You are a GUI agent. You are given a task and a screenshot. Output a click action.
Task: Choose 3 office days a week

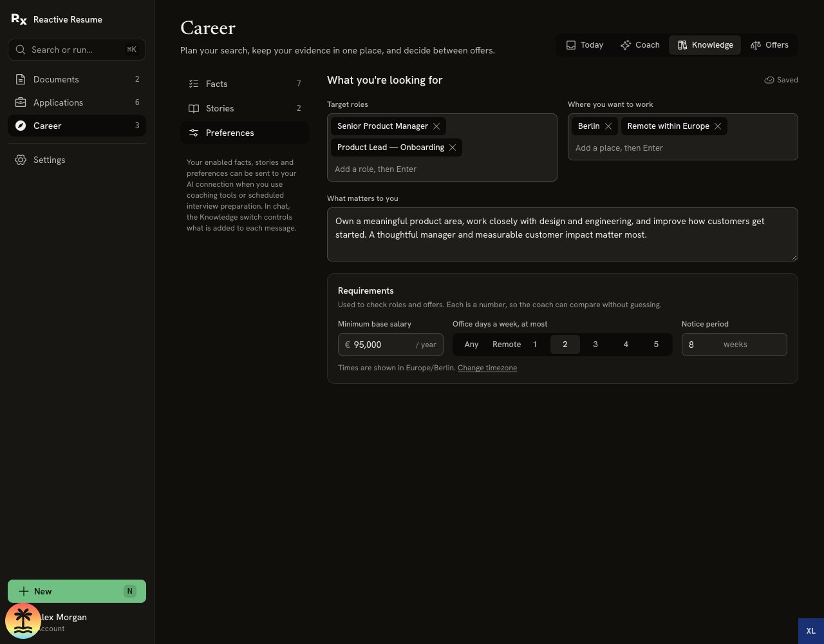pos(595,345)
